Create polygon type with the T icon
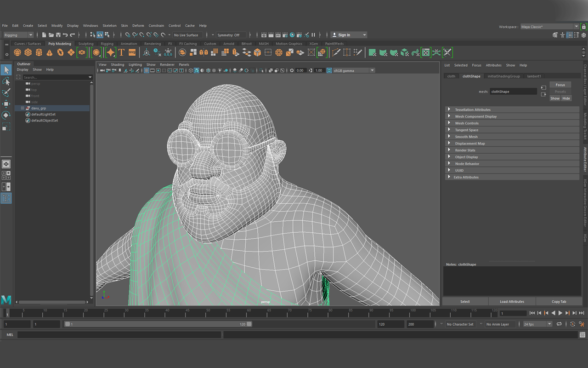Image resolution: width=588 pixels, height=368 pixels. (121, 52)
